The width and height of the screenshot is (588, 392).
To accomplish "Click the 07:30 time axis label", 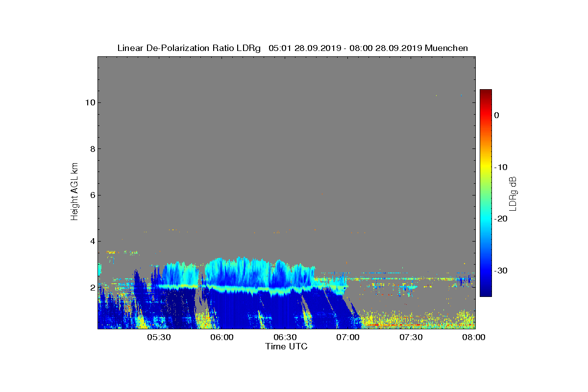I will [x=411, y=338].
